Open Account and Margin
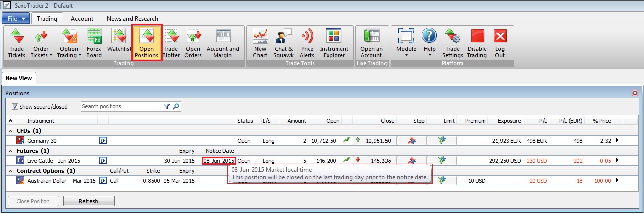The image size is (644, 214). click(x=223, y=43)
